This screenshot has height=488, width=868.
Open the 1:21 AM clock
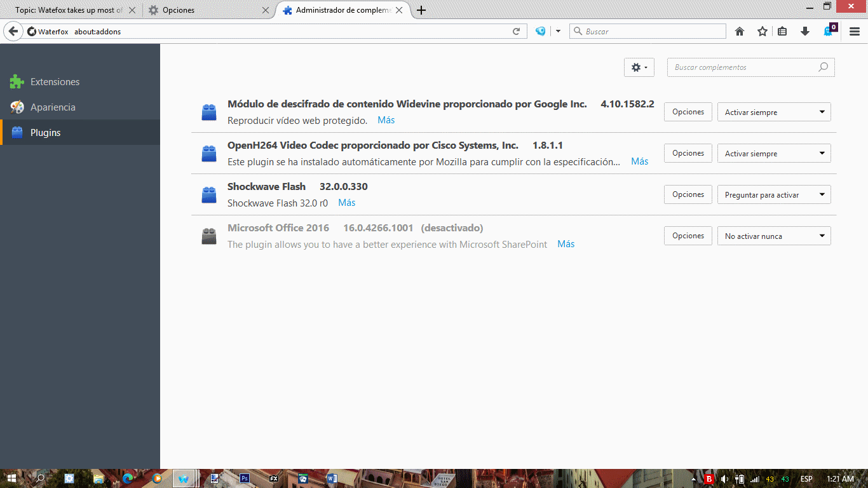pos(841,478)
